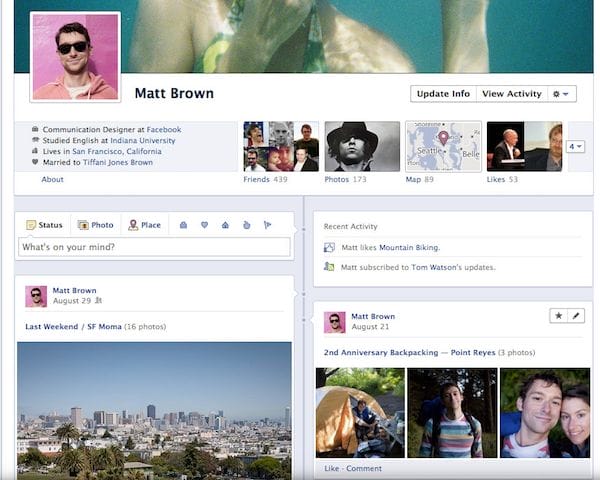Open the couple selfie photo
Image resolution: width=600 pixels, height=480 pixels.
pos(545,413)
